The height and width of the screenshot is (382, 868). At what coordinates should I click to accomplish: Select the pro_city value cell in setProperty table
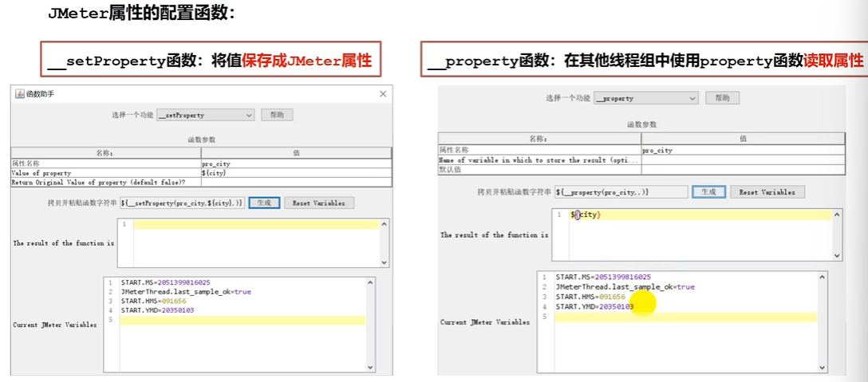[x=296, y=163]
